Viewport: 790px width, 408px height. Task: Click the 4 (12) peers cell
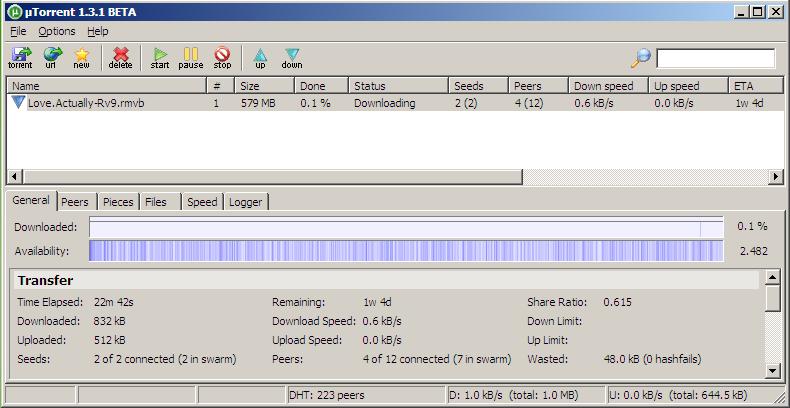click(x=529, y=103)
